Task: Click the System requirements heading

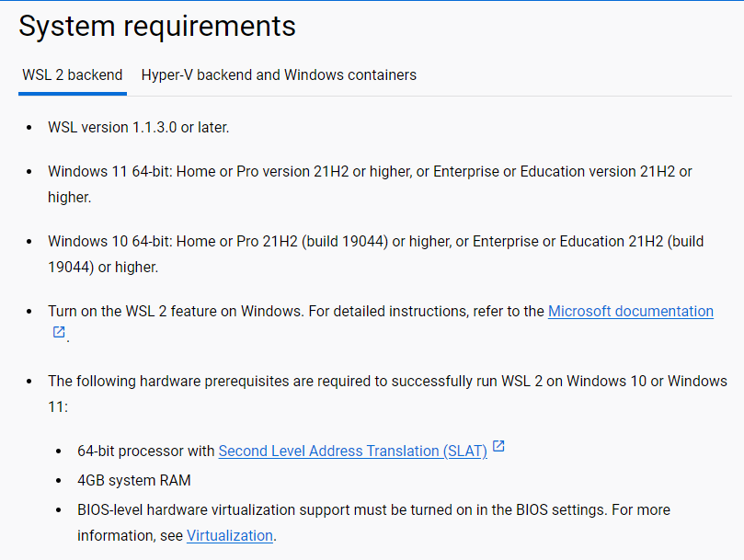Action: [x=157, y=27]
